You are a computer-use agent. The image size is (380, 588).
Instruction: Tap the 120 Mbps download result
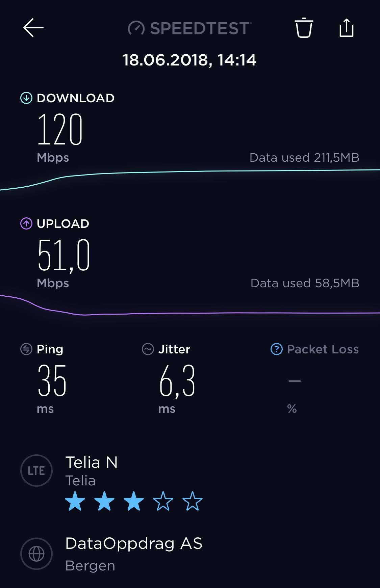(60, 129)
